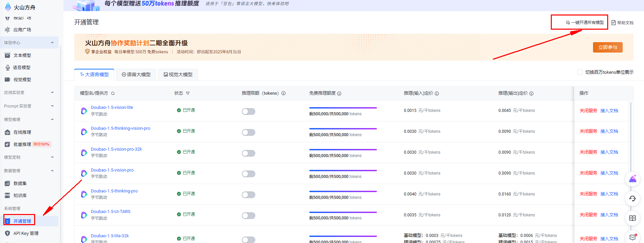Click the 视觉模型 sidebar icon

click(x=7, y=80)
